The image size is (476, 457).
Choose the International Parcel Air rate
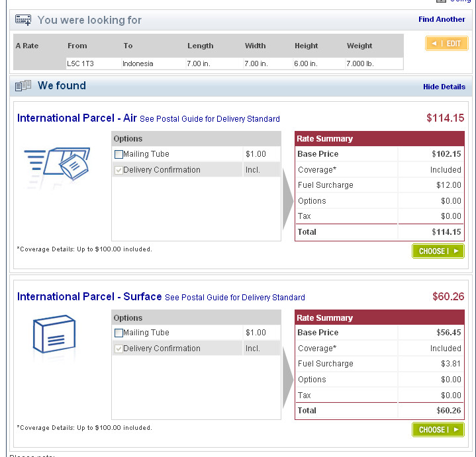coord(438,251)
